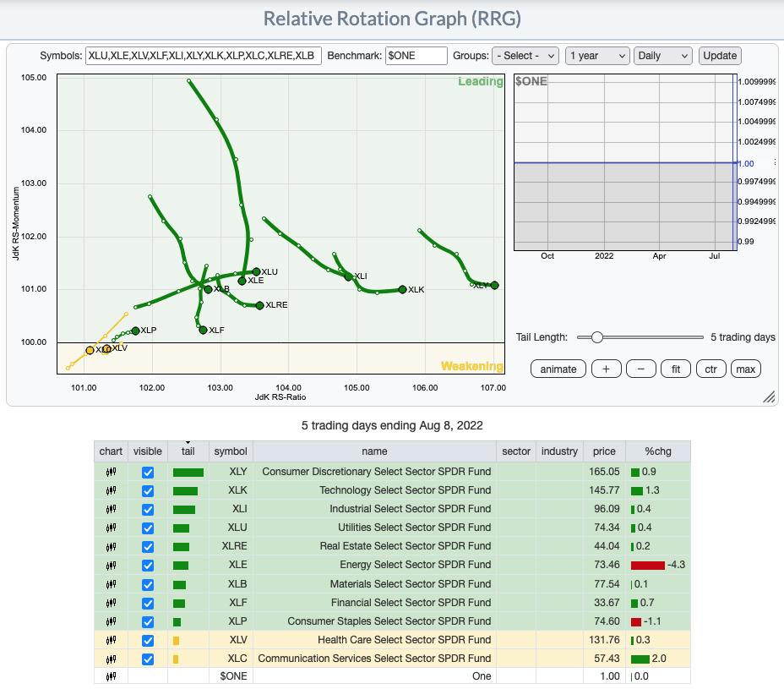Screen dimensions: 784x689
Task: Uncheck visibility for XLU
Action: [148, 528]
